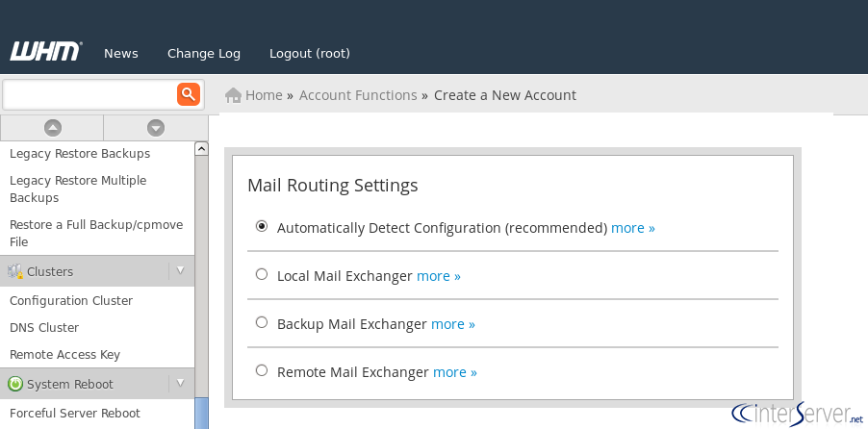Open more link for Local Mail Exchanger
Viewport: 868px width, 429px height.
[439, 276]
